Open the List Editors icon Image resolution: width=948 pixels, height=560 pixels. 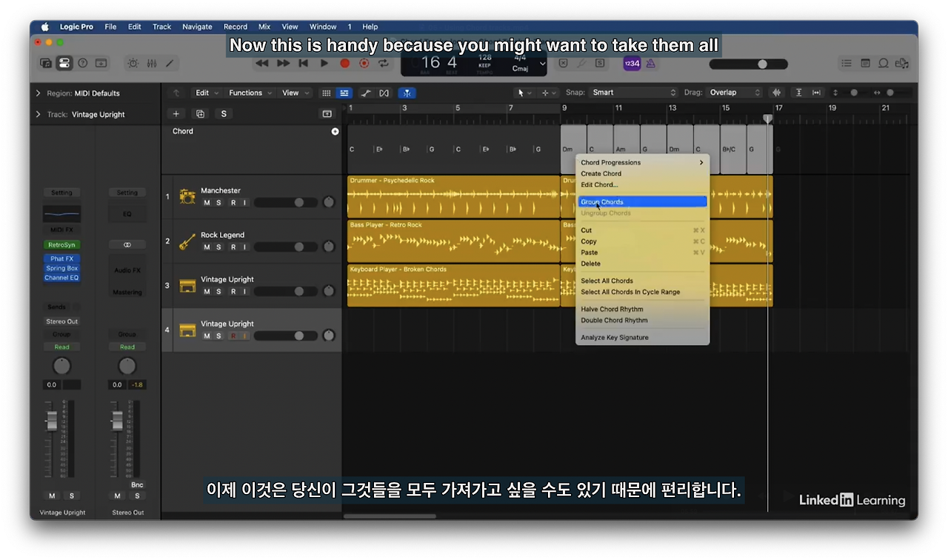[847, 64]
